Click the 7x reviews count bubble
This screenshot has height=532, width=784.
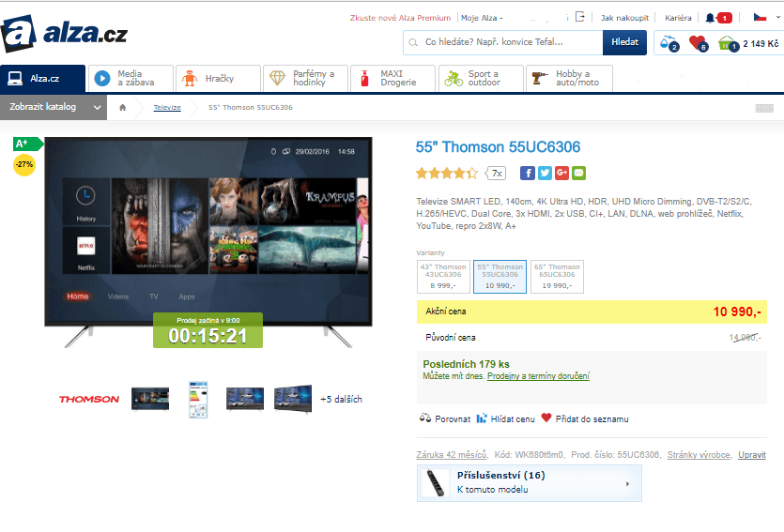(496, 174)
